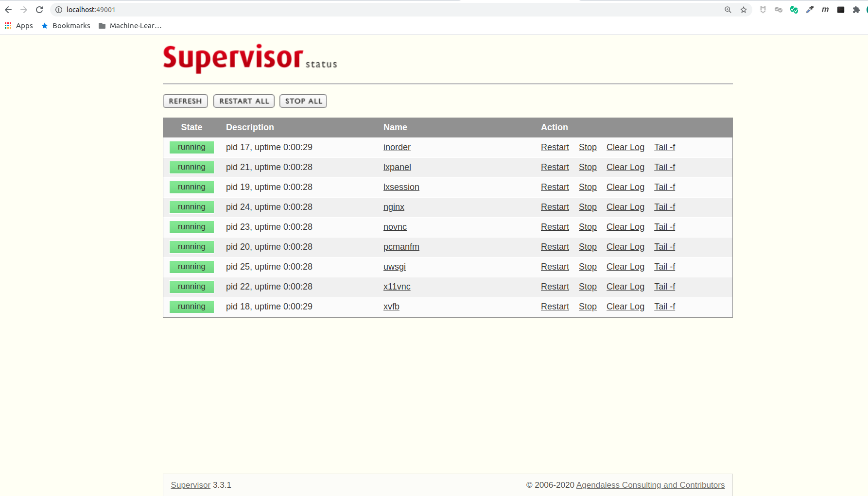Open the Apps grid shortcut
Screen dimensions: 868x496
pos(19,26)
